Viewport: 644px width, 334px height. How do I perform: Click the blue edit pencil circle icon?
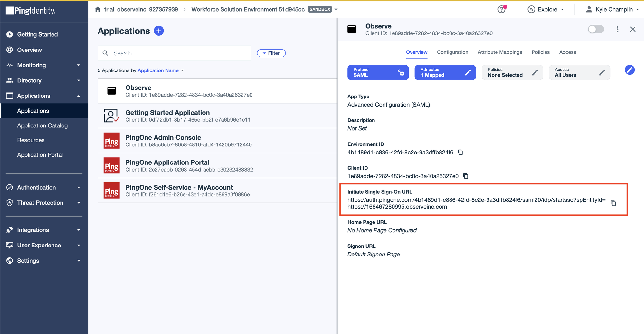coord(630,70)
